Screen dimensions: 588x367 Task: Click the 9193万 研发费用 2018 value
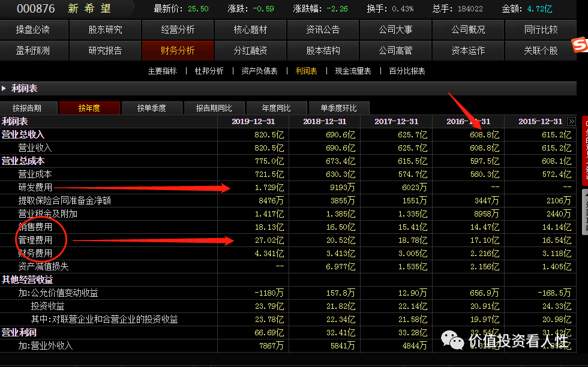coord(343,188)
